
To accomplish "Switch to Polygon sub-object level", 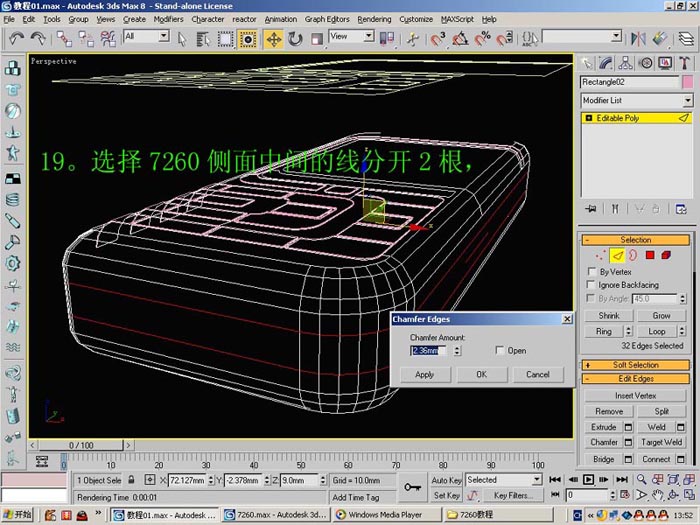I will 650,255.
